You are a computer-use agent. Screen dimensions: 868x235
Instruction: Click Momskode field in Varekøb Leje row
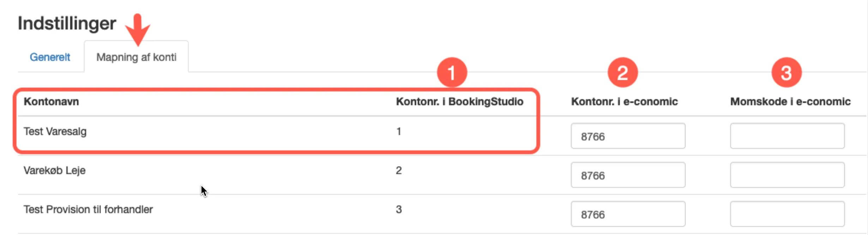tap(787, 175)
